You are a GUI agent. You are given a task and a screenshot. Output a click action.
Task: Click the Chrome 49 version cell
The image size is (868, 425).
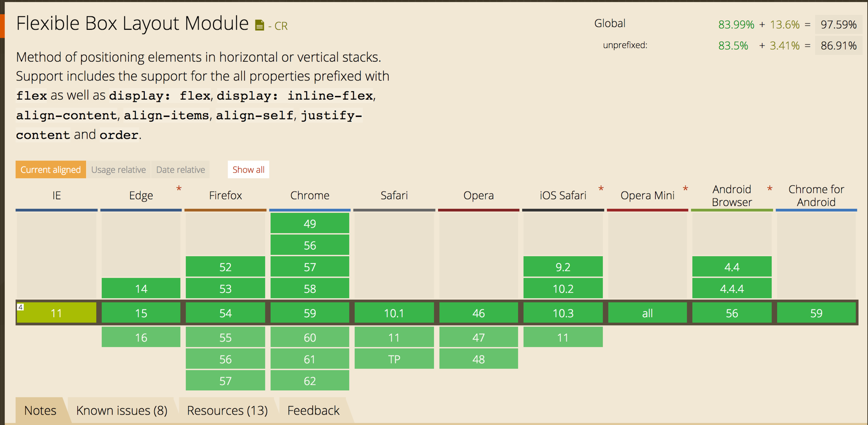(310, 223)
